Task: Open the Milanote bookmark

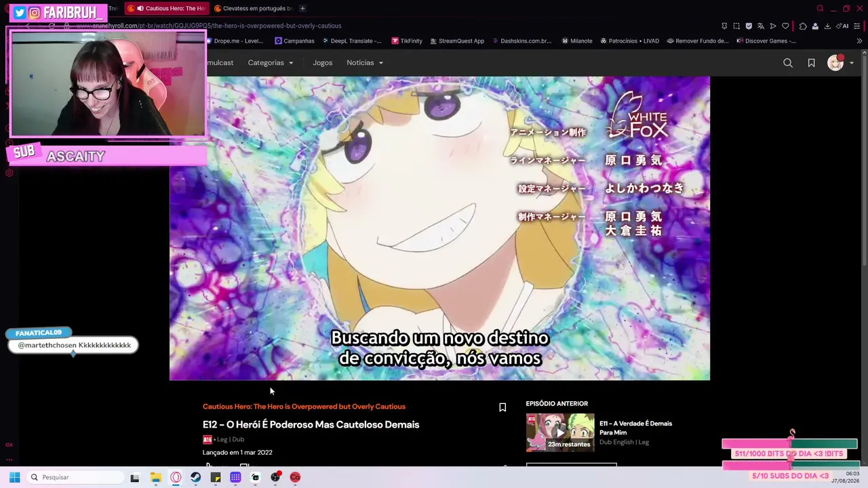Action: [577, 41]
